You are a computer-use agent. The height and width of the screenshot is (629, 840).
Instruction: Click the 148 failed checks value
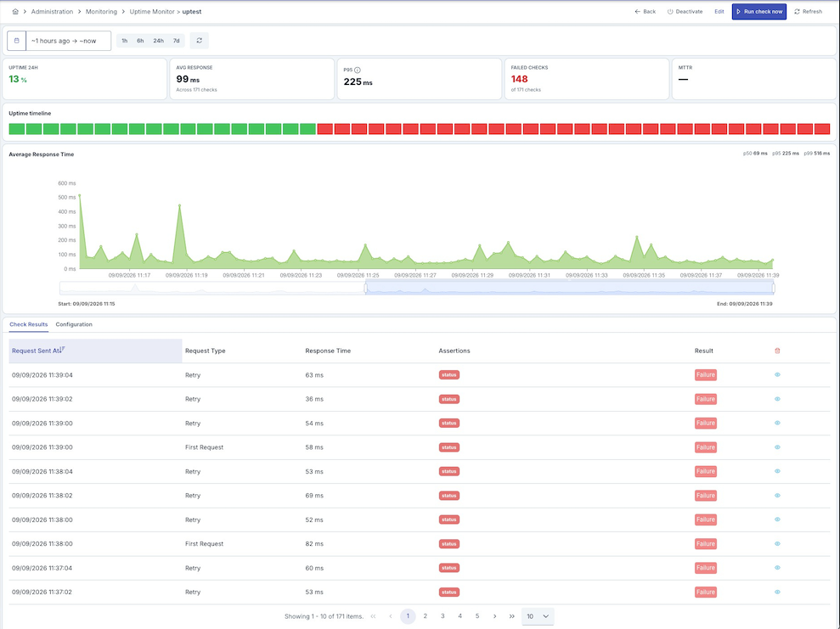519,79
